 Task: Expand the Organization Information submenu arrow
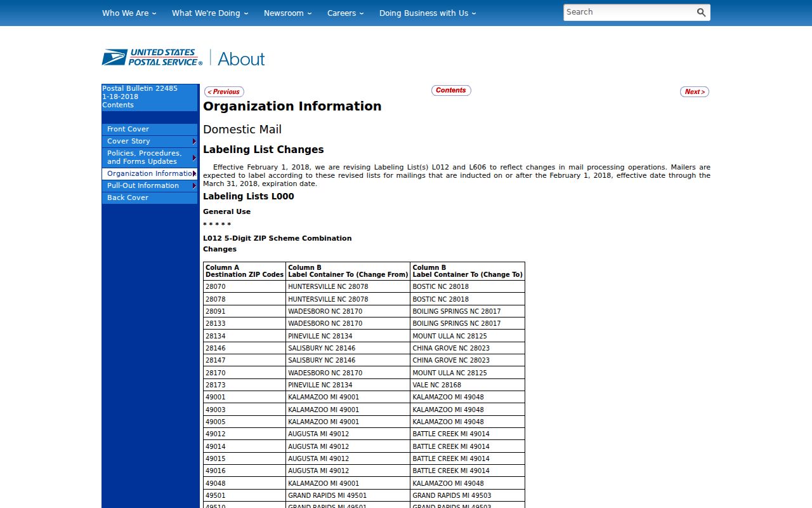(x=195, y=173)
